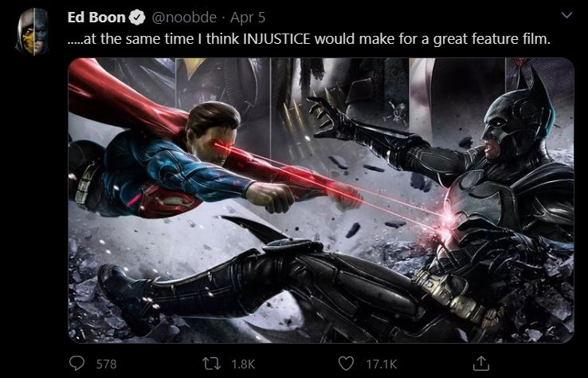Click the verified badge next to Ed Boon

(137, 18)
